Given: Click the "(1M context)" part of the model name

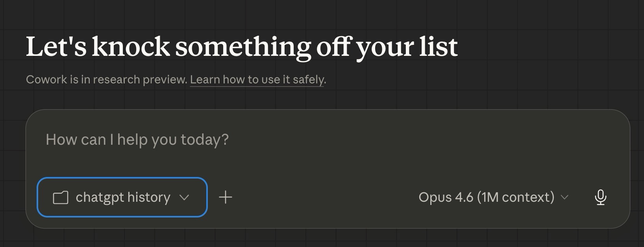Looking at the screenshot, I should 516,197.
